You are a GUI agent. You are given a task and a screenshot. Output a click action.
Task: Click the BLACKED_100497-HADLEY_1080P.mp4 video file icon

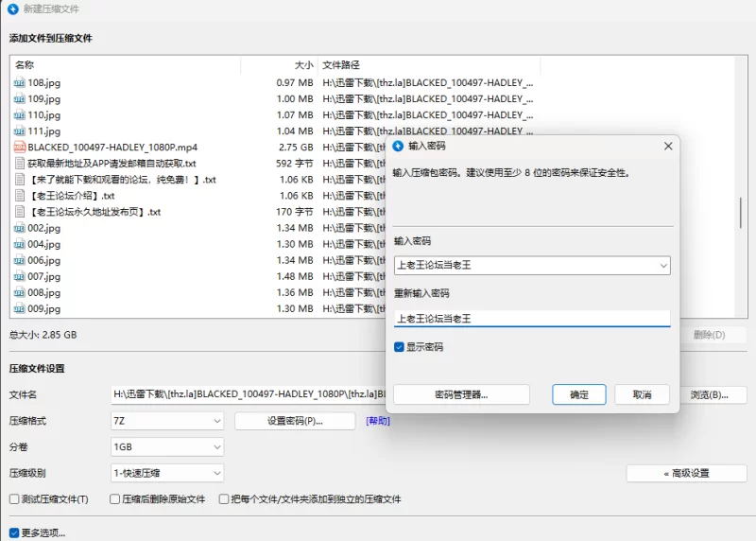point(19,148)
